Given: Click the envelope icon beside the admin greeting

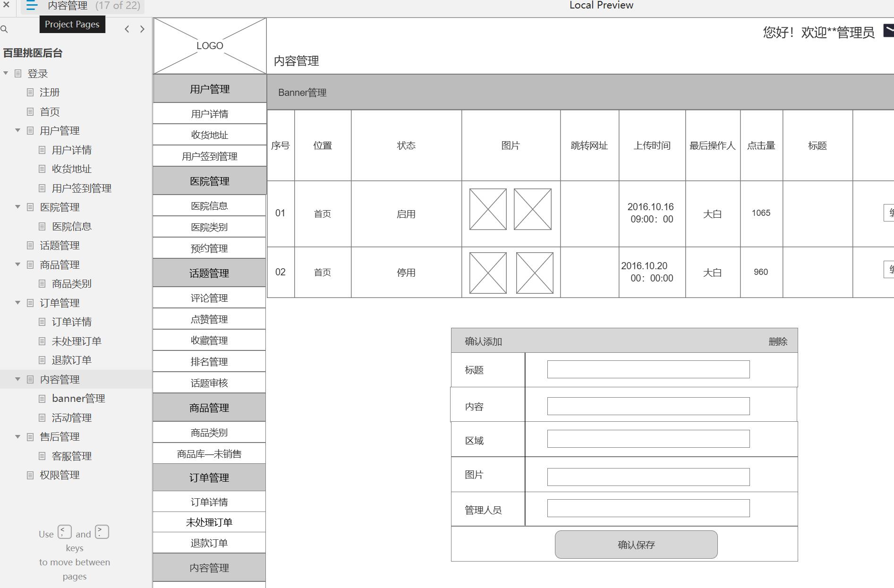Looking at the screenshot, I should coord(889,31).
